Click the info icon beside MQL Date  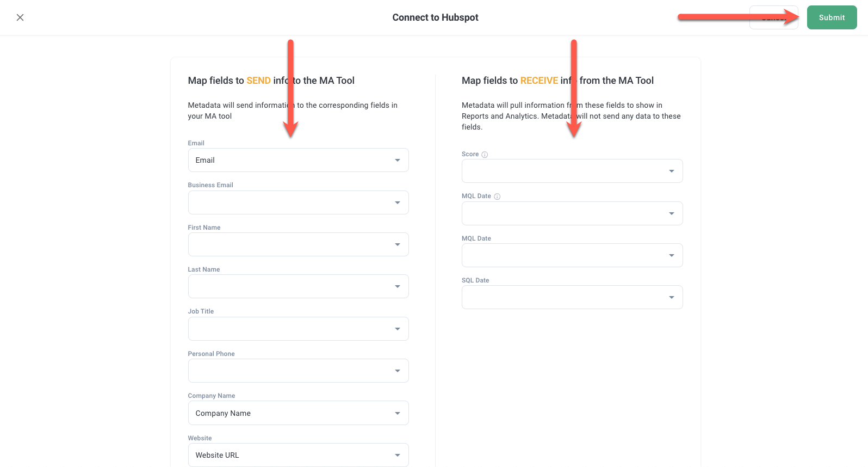[x=497, y=196]
